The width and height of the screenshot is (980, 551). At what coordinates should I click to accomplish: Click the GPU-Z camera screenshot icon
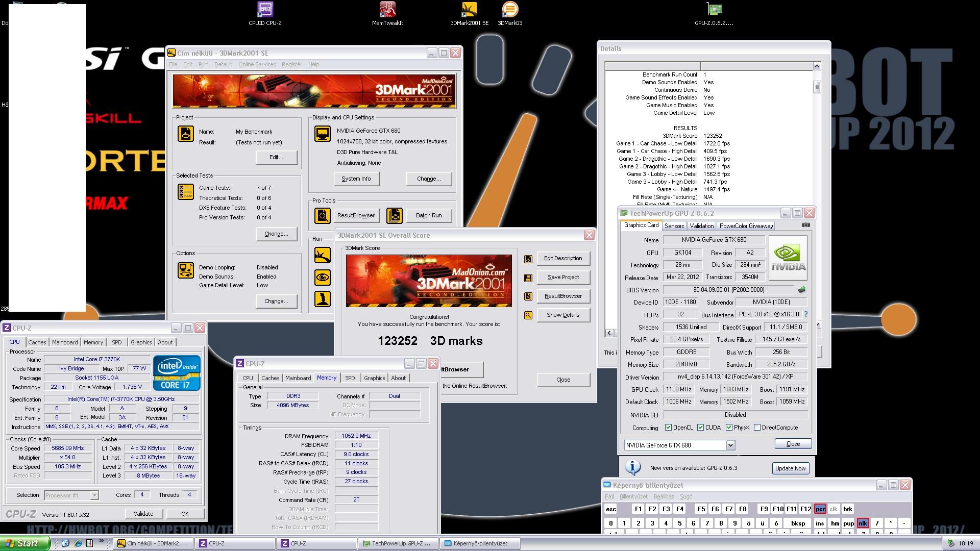click(806, 225)
